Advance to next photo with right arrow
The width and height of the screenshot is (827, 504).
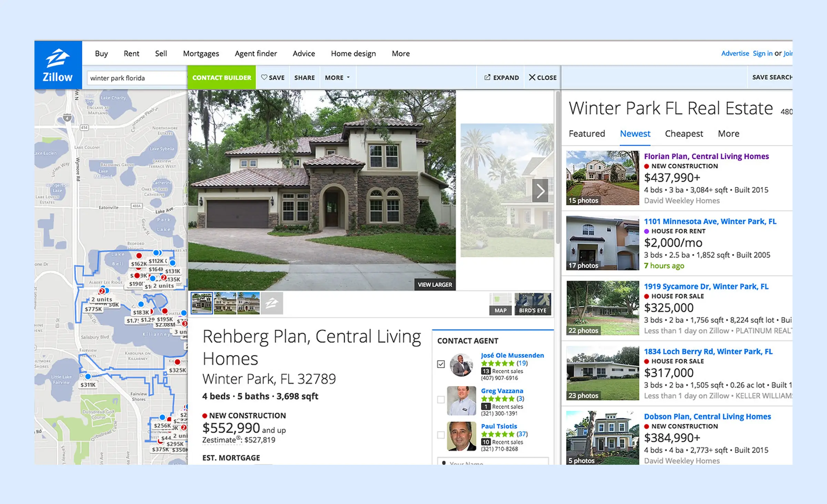[540, 190]
